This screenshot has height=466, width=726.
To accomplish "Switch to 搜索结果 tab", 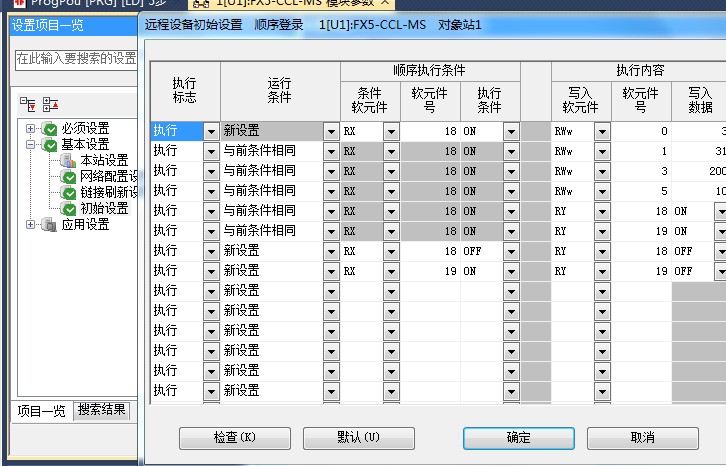I will pyautogui.click(x=102, y=410).
